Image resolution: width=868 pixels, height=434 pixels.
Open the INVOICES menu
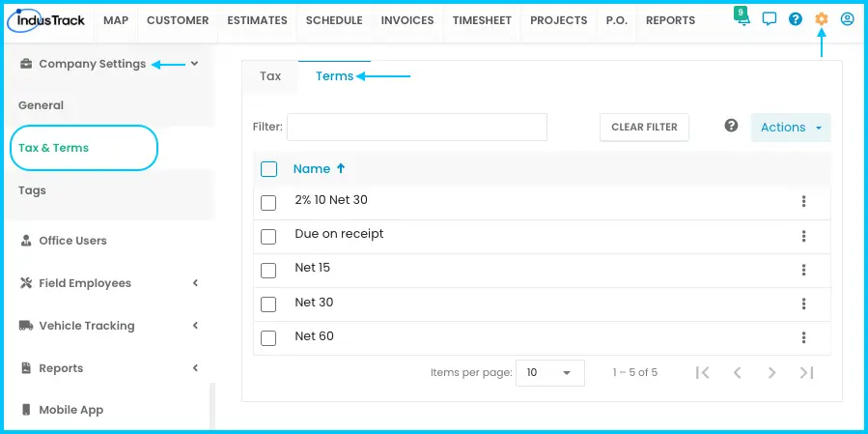pos(407,20)
